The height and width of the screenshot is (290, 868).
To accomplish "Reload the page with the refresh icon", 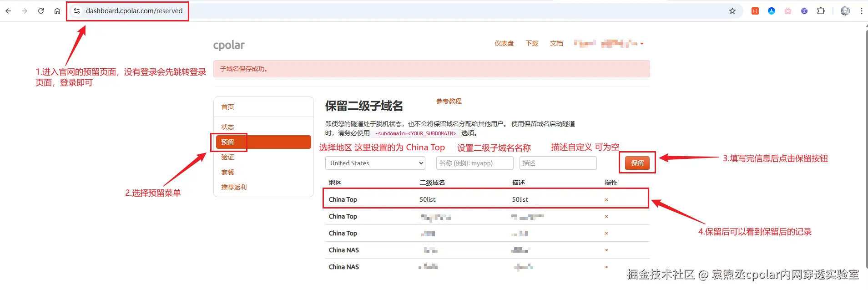I will [41, 11].
